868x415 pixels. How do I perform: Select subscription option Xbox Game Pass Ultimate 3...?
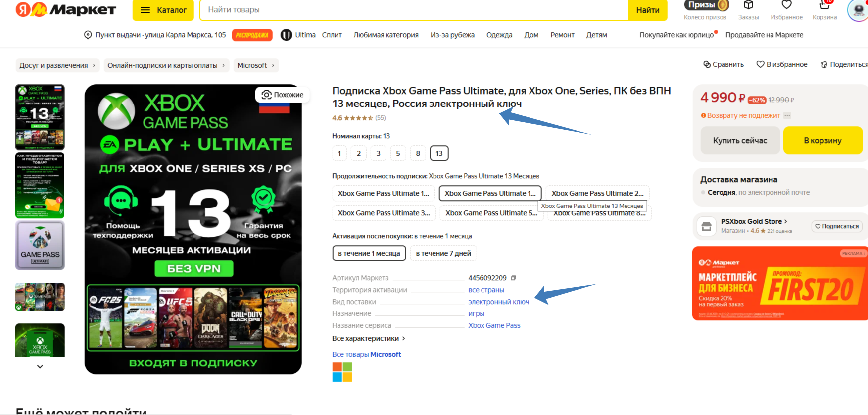click(384, 213)
